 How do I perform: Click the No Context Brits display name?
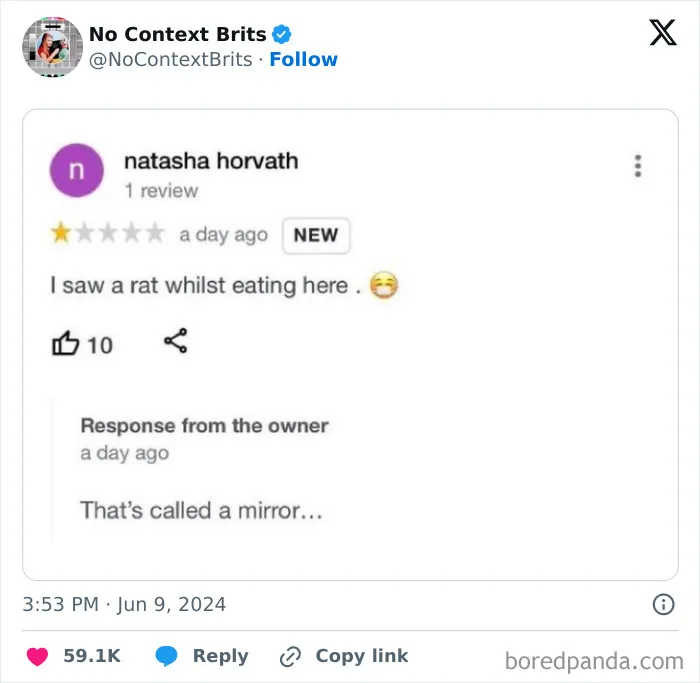pyautogui.click(x=178, y=34)
